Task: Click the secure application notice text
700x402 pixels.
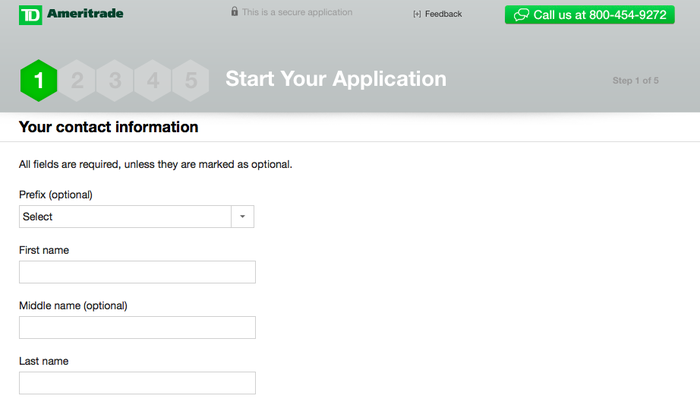Action: [x=297, y=12]
